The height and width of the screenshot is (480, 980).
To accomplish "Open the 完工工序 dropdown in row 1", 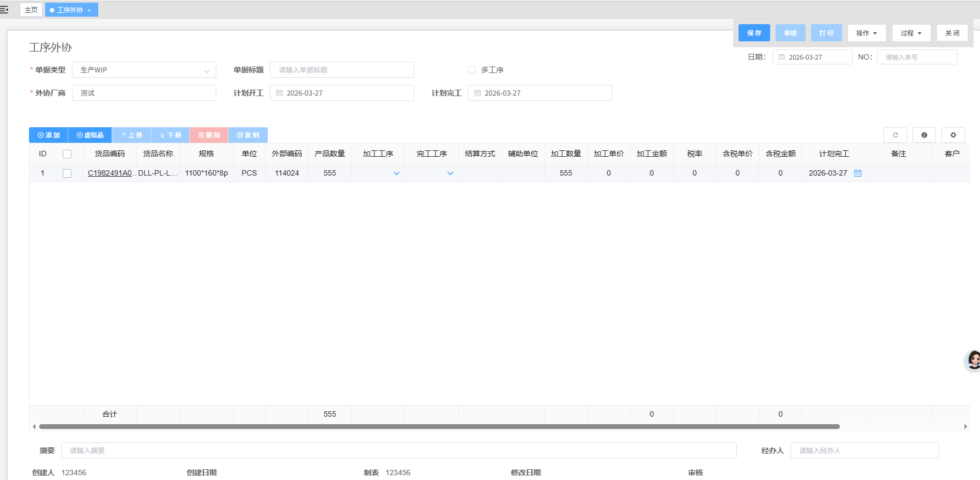I will [x=450, y=173].
